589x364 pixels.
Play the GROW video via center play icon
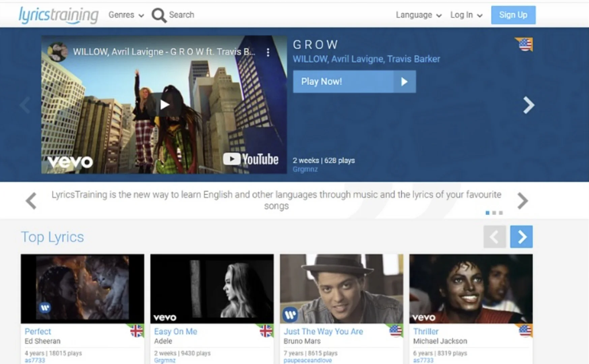coord(164,105)
